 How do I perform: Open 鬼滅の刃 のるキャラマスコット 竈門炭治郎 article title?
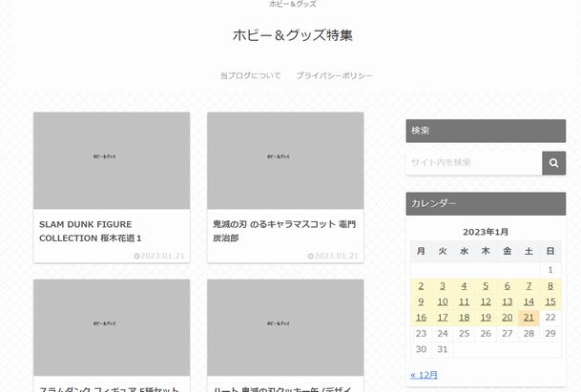[x=284, y=231]
